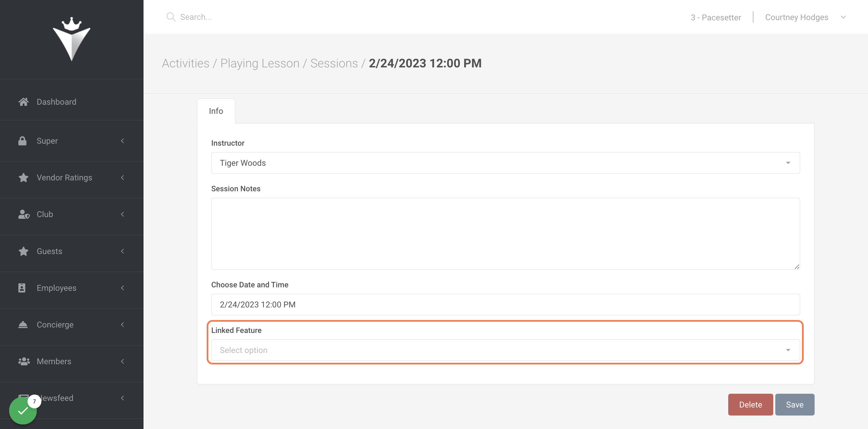
Task: Click the search magnifier icon
Action: click(171, 17)
